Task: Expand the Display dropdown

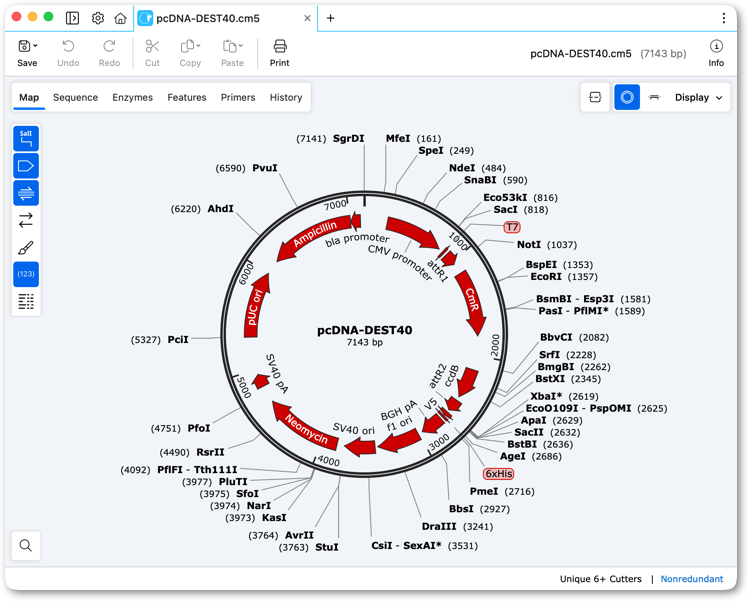Action: pos(698,97)
